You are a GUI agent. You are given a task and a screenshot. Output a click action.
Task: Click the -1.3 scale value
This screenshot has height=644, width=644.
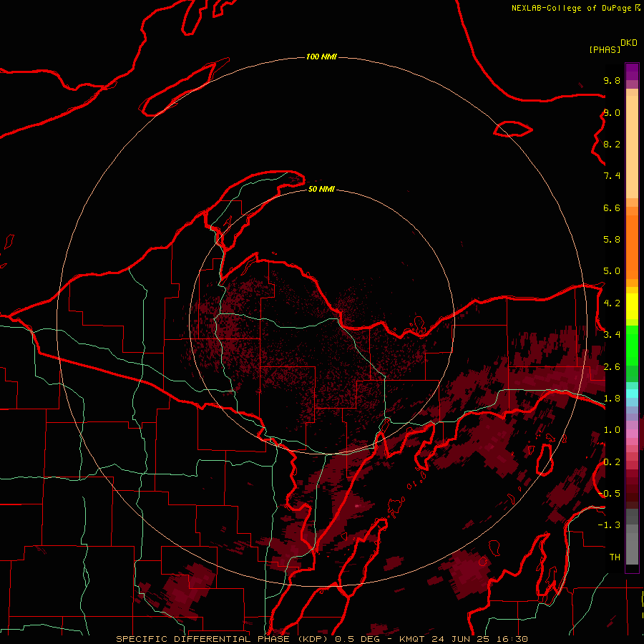pos(609,525)
